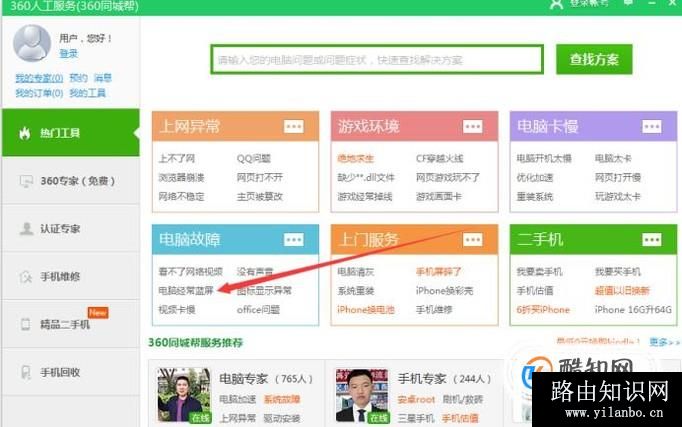Click the 查找方案 search button
Screen dimensions: 682x427
click(x=594, y=59)
